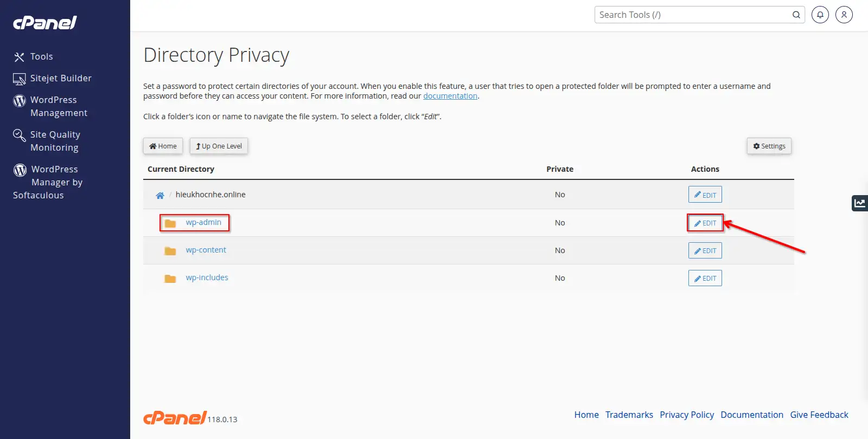Click the wp-includes folder icon
The width and height of the screenshot is (868, 439).
[170, 279]
